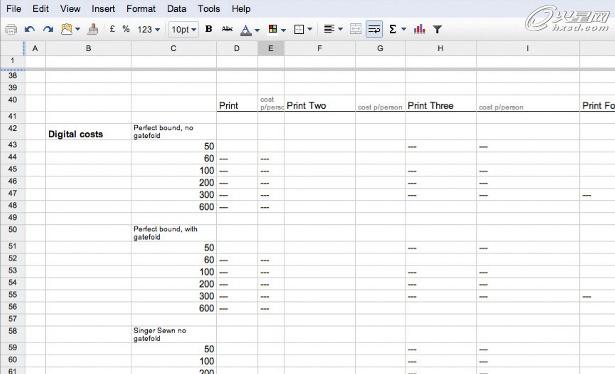Open the alignment dropdown arrow

[x=340, y=29]
